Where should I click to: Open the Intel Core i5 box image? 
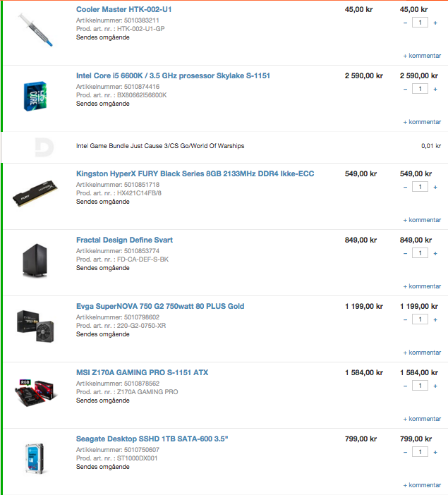35,97
